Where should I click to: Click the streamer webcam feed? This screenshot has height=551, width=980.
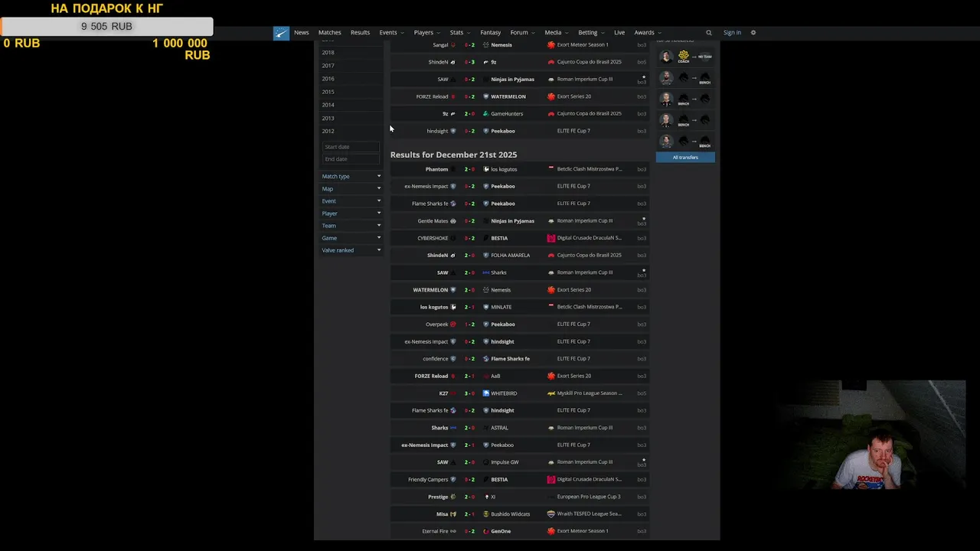pos(871,434)
